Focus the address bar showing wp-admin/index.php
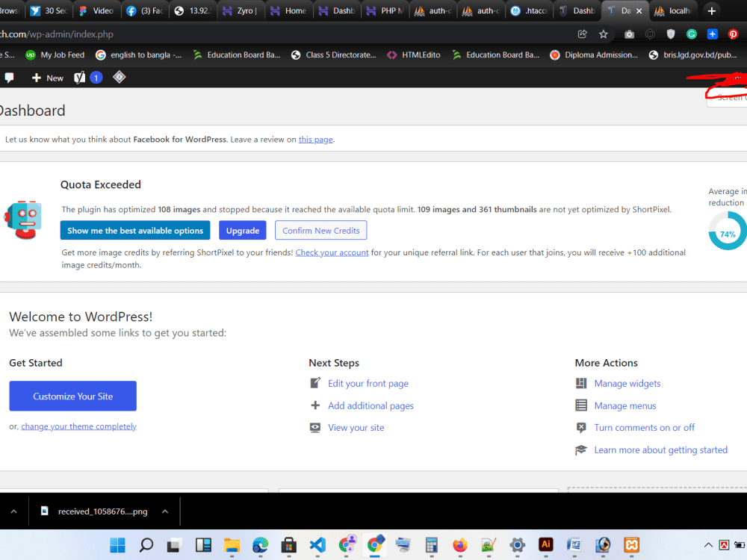747x560 pixels. click(286, 34)
